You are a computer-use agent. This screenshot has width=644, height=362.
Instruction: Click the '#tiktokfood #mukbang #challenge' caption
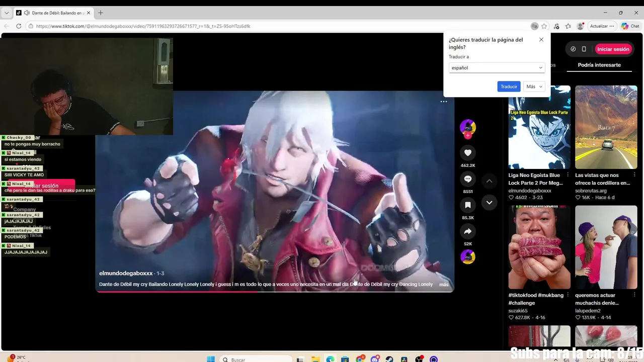[x=536, y=299]
